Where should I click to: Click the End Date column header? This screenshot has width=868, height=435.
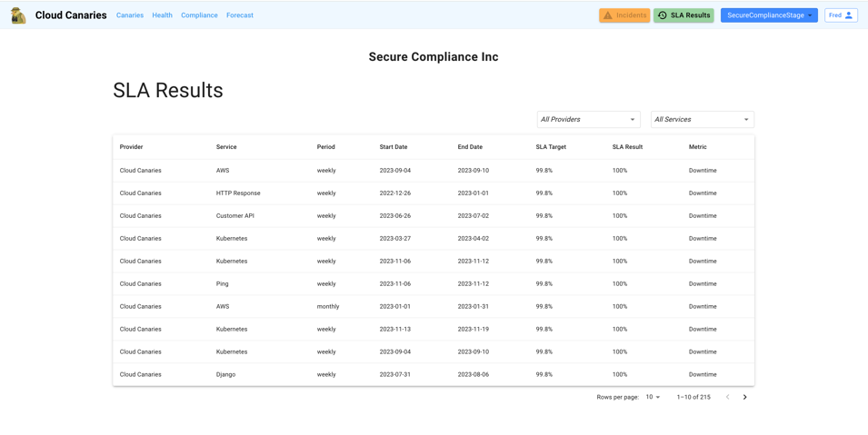pyautogui.click(x=470, y=147)
